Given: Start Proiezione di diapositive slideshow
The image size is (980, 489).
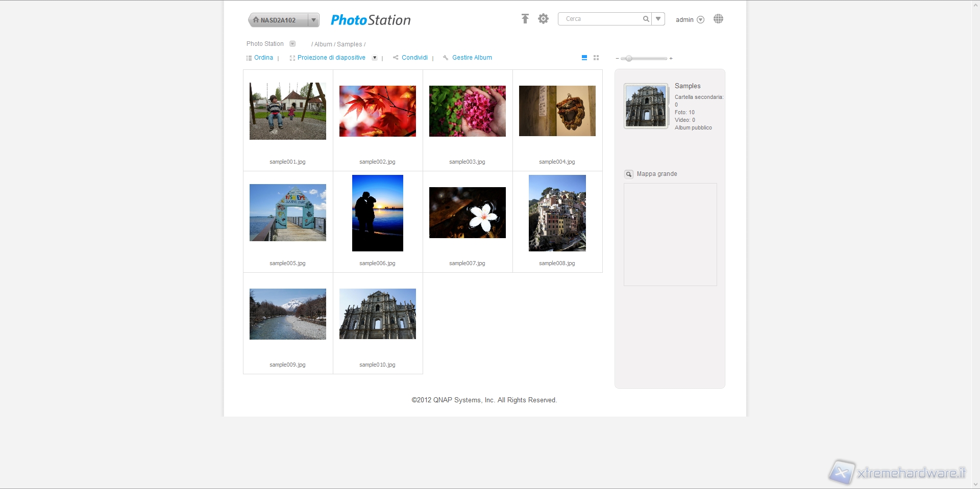Looking at the screenshot, I should click(331, 58).
